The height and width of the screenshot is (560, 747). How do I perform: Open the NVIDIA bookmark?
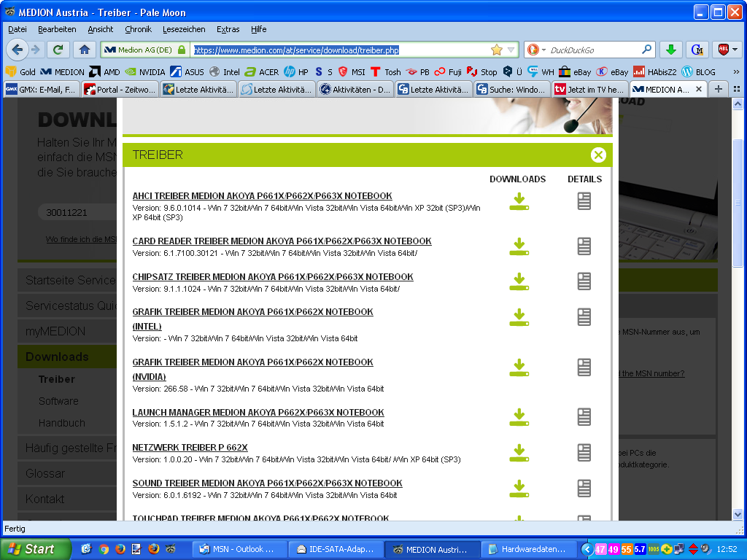(x=145, y=72)
